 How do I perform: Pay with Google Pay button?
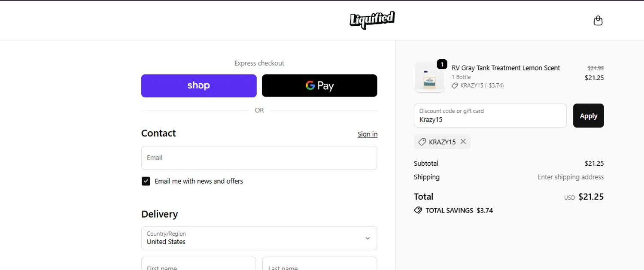pos(319,86)
